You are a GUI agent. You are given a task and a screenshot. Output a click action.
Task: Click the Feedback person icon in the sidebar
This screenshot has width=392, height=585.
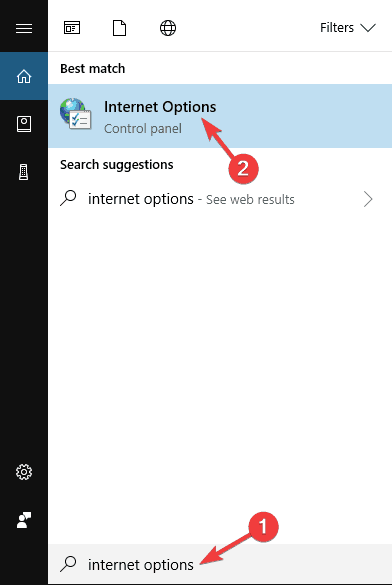[24, 520]
